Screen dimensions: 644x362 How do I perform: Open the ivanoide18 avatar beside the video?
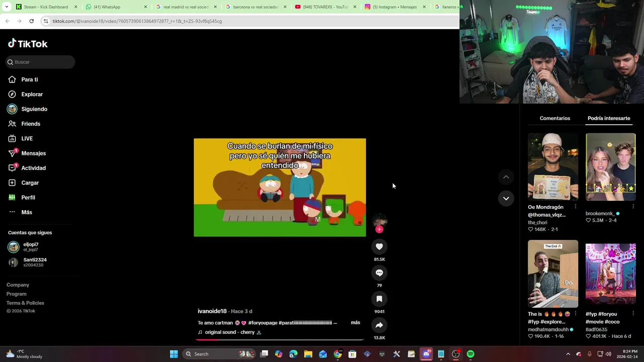point(379,220)
